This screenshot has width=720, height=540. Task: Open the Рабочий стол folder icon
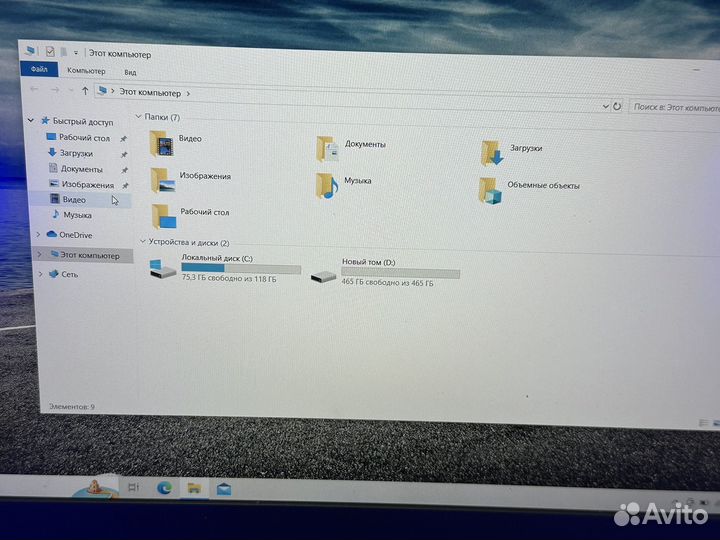164,216
